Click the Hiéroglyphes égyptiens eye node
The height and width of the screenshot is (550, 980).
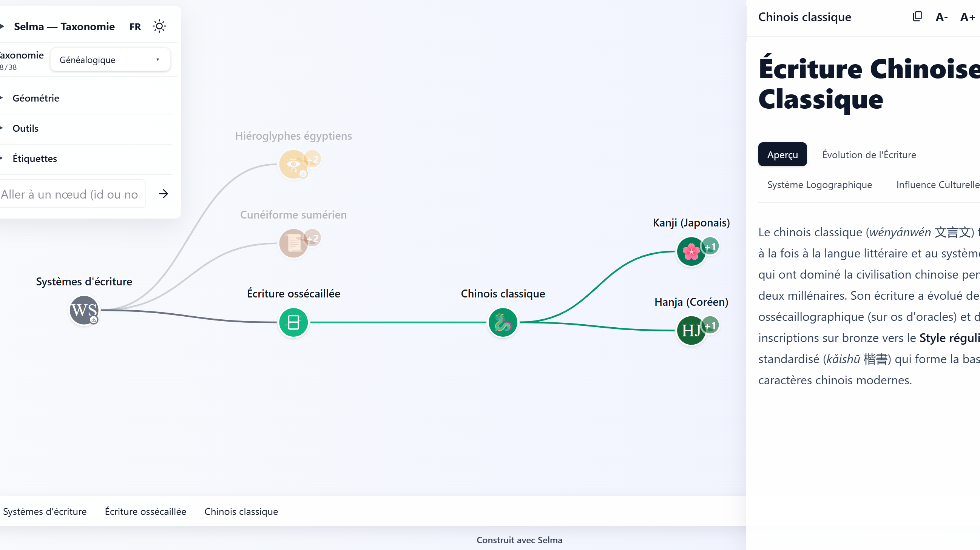click(293, 164)
